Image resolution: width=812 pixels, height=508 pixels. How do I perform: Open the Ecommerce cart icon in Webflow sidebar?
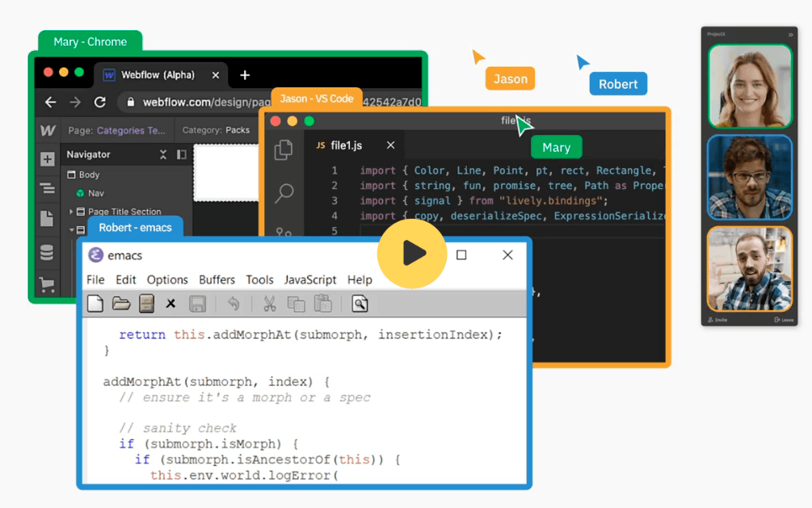pos(47,284)
